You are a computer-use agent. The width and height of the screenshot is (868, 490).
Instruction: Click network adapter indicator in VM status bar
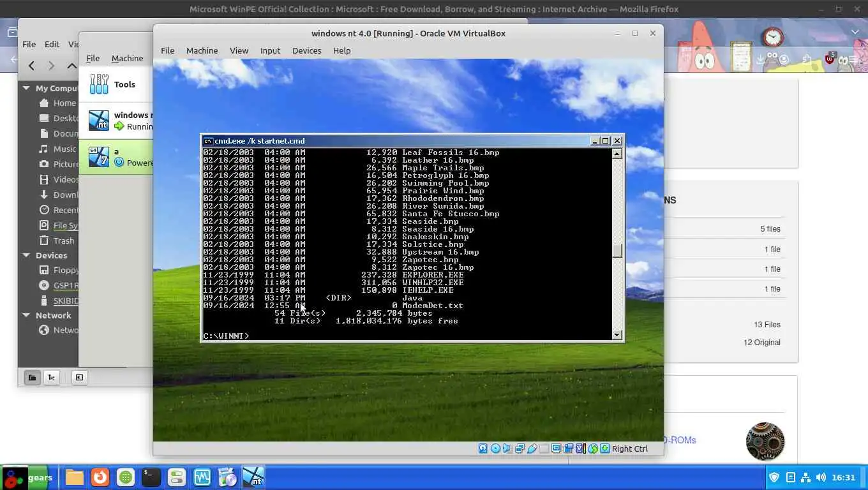pos(520,449)
